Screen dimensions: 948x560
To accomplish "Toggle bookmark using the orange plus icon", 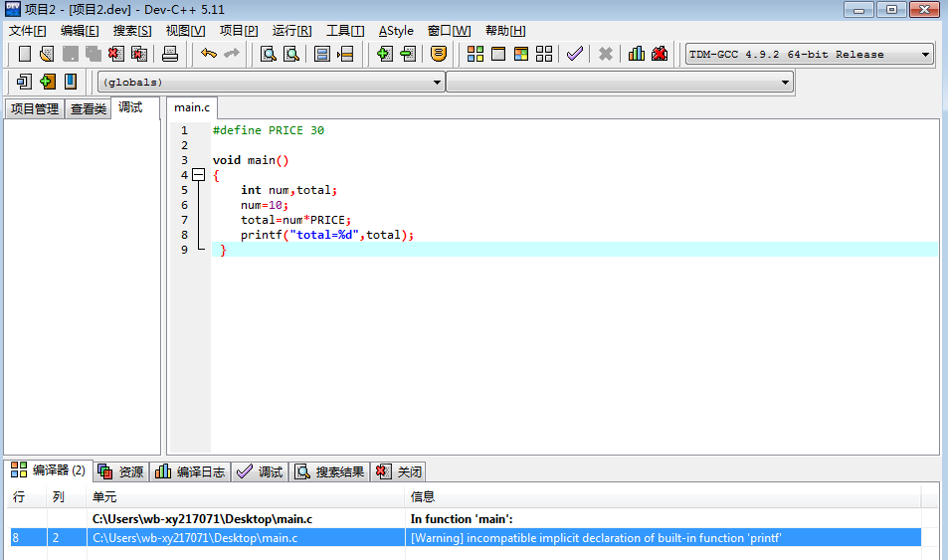I will (x=47, y=81).
